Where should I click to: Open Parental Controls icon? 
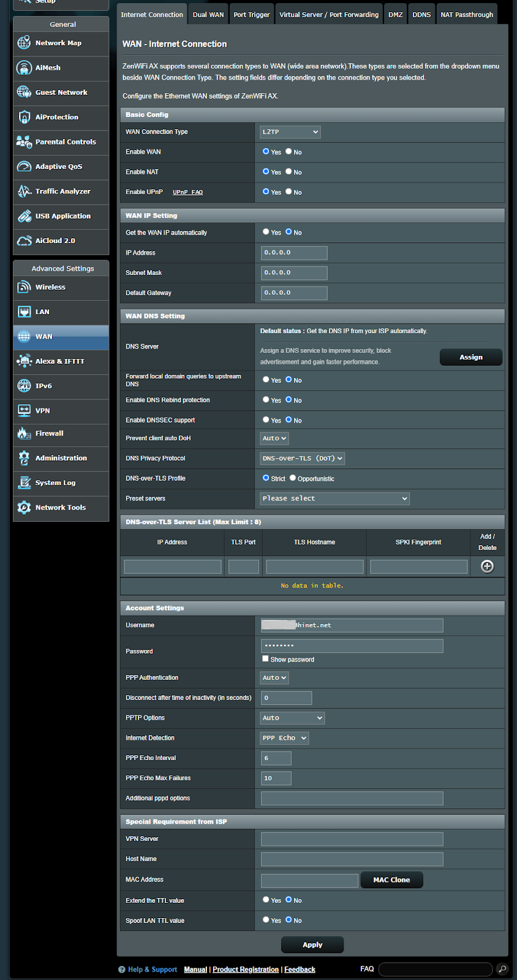[x=24, y=142]
